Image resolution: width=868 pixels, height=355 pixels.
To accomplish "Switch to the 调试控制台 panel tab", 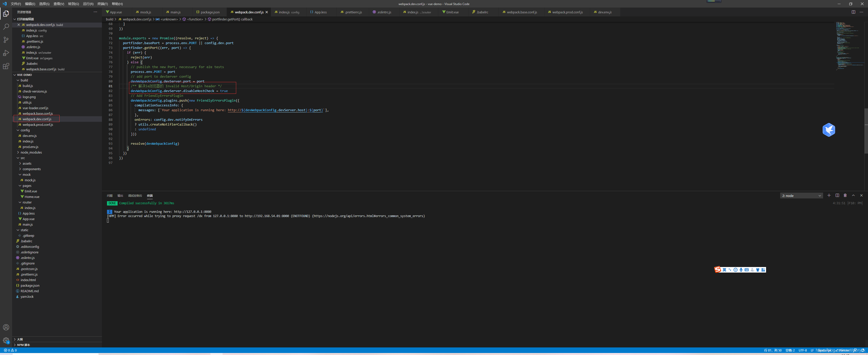I will [135, 196].
